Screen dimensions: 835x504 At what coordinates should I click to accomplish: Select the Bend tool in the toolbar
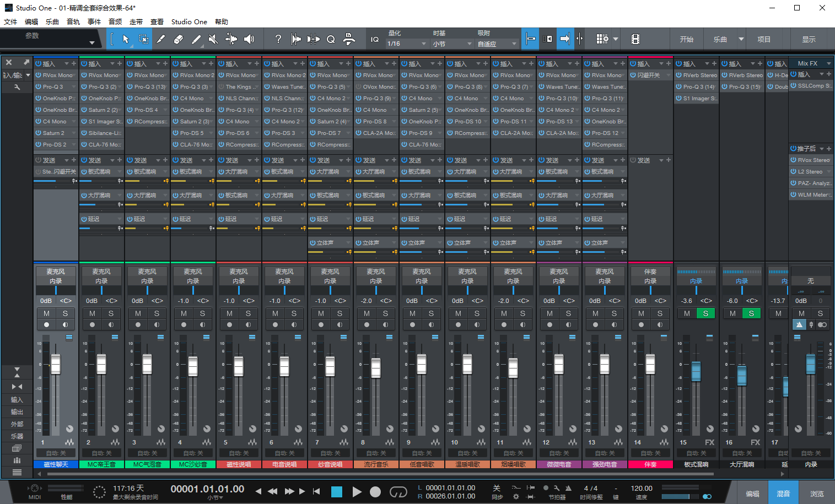click(x=232, y=39)
